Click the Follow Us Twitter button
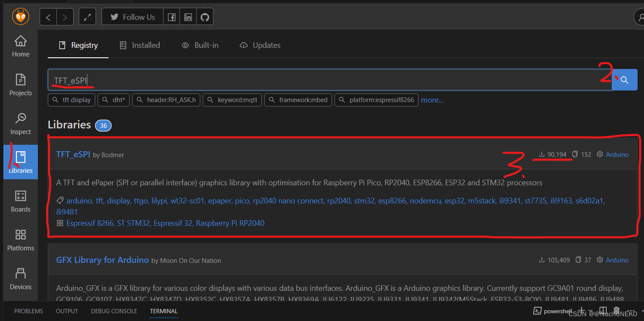Screen dimensions: 644x321 (x=133, y=17)
